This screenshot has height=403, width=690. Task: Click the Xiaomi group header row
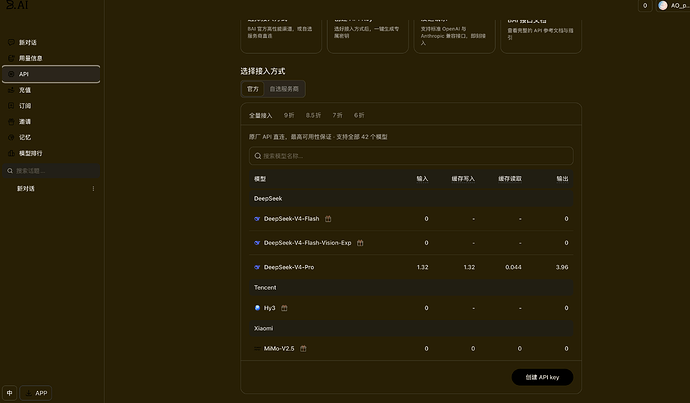point(411,328)
